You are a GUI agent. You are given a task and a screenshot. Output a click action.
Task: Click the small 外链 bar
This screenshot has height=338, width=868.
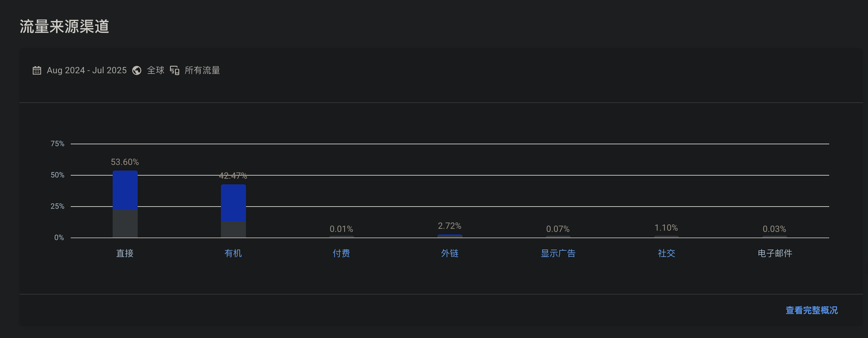click(x=450, y=236)
